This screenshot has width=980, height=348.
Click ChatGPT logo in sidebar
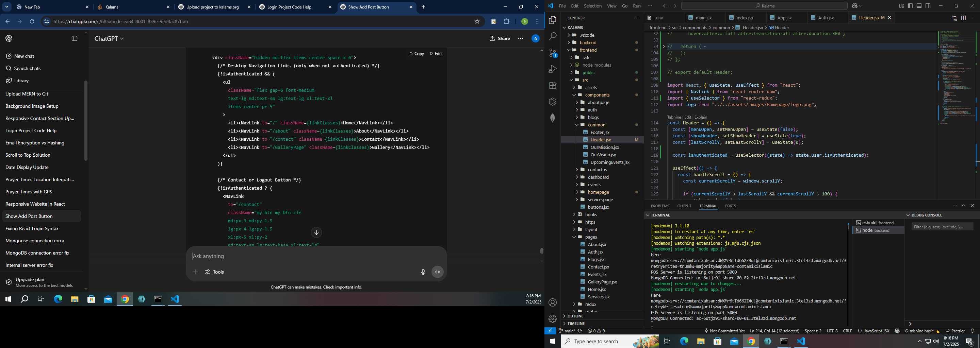(9, 38)
